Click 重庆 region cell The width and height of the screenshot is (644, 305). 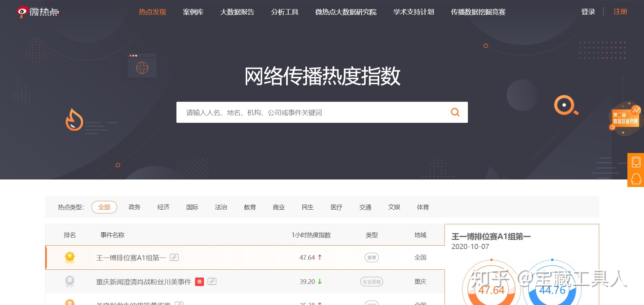[x=420, y=282]
